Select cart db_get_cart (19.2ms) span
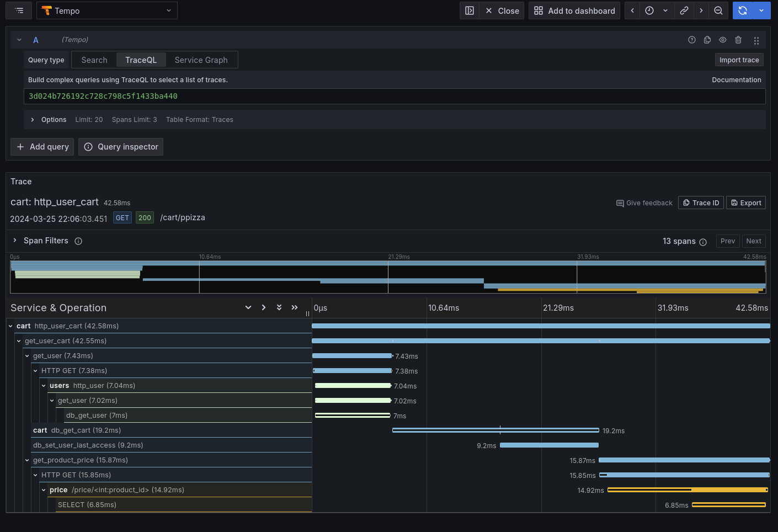 [172, 430]
